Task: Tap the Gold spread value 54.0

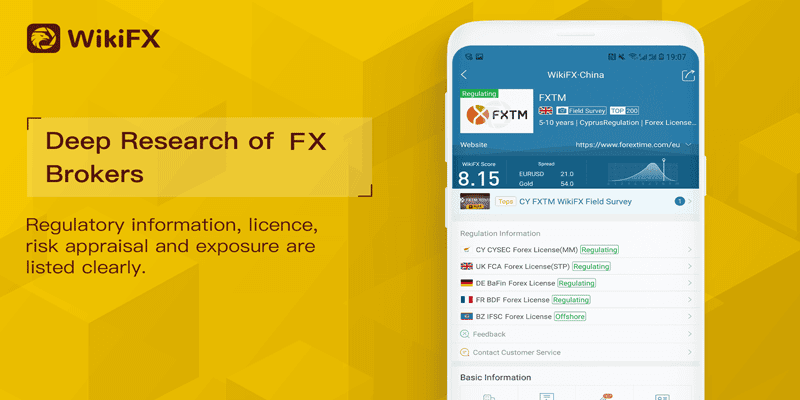Action: pyautogui.click(x=567, y=184)
